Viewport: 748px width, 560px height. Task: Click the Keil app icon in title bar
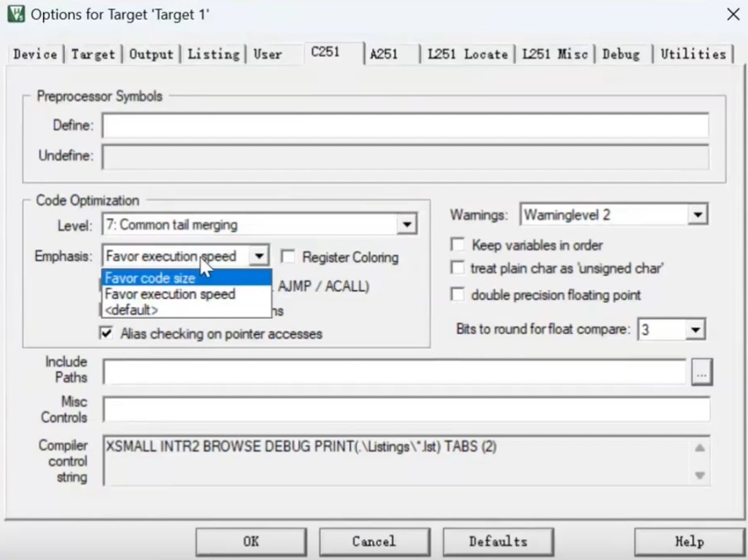[15, 14]
